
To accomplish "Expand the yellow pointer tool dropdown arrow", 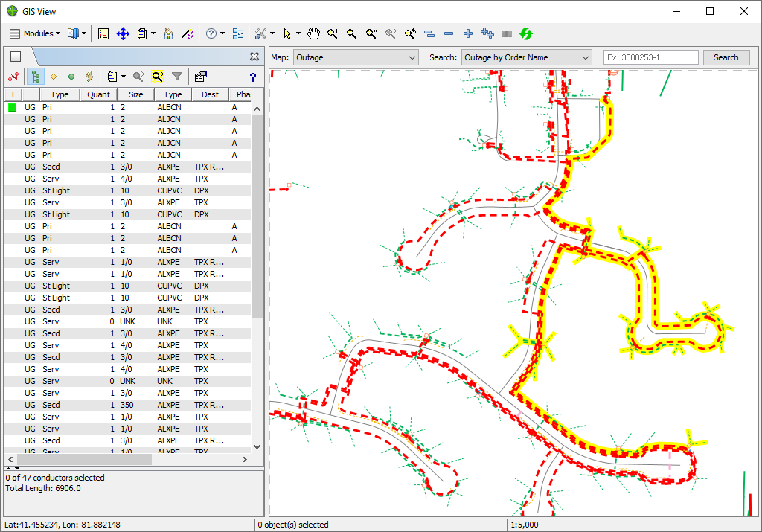I will click(298, 33).
